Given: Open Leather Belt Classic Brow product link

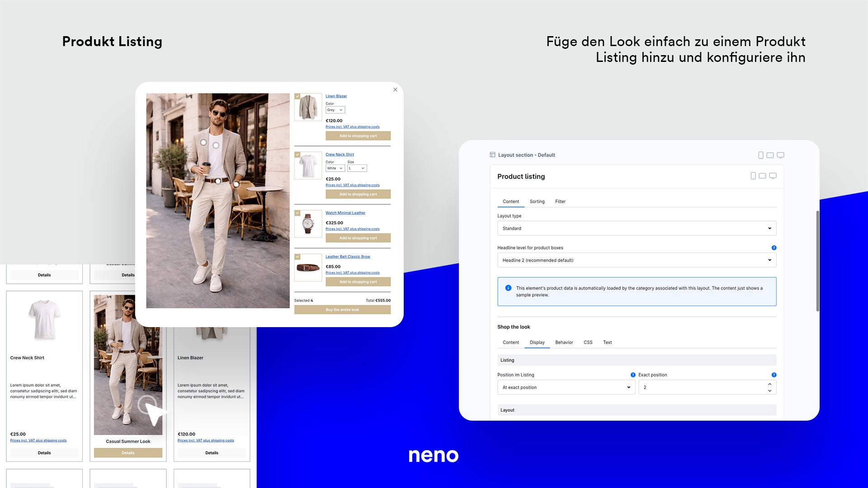Looking at the screenshot, I should coord(348,257).
